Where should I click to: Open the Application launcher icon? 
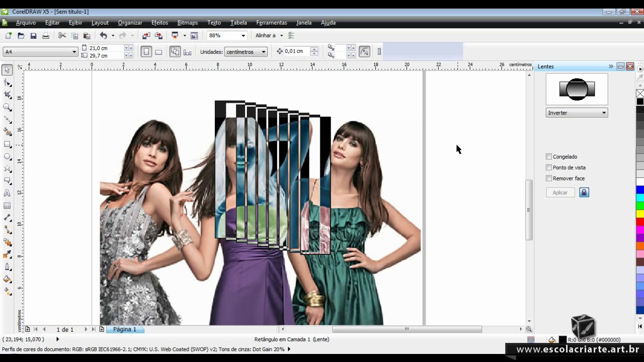(x=175, y=36)
